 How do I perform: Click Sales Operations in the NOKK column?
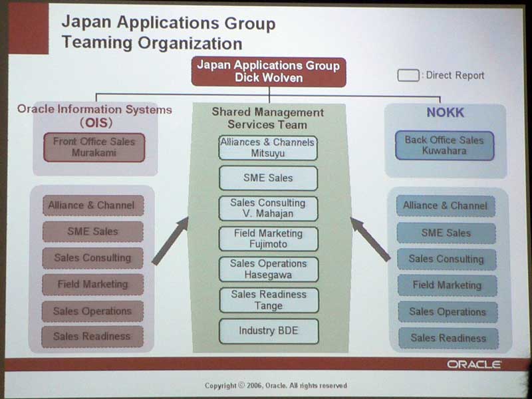pos(448,312)
